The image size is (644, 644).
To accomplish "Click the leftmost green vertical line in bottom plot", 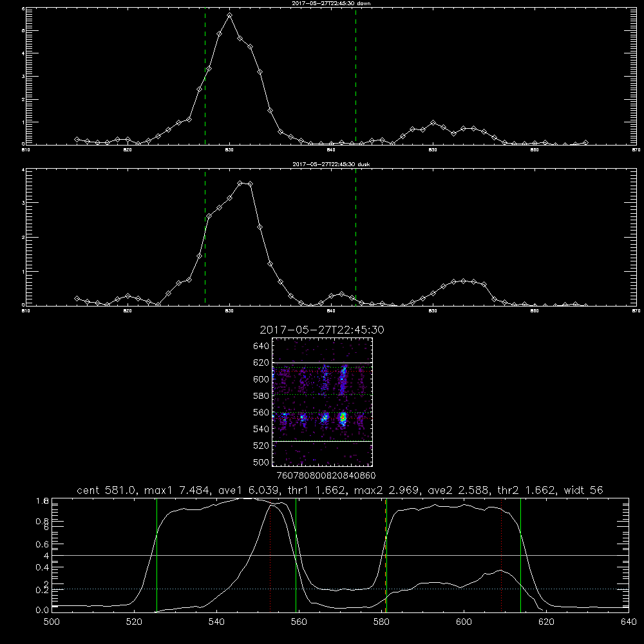I will 157,555.
